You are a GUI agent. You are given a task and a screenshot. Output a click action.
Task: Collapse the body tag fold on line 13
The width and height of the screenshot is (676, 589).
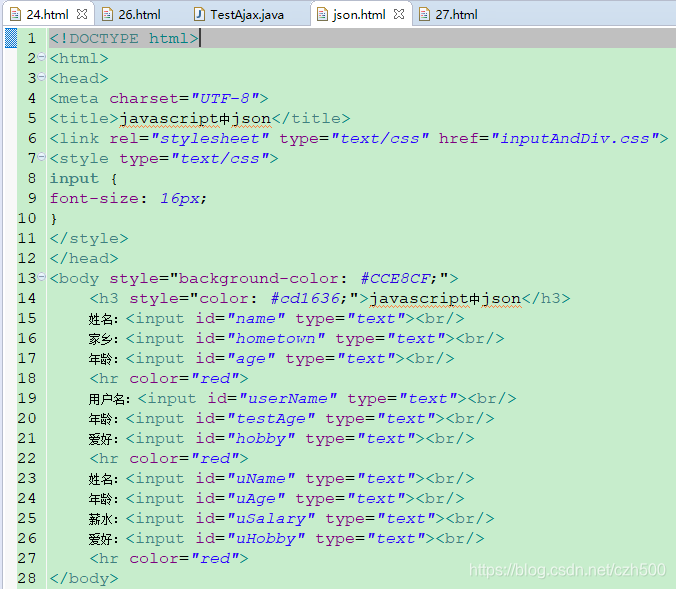pos(41,276)
